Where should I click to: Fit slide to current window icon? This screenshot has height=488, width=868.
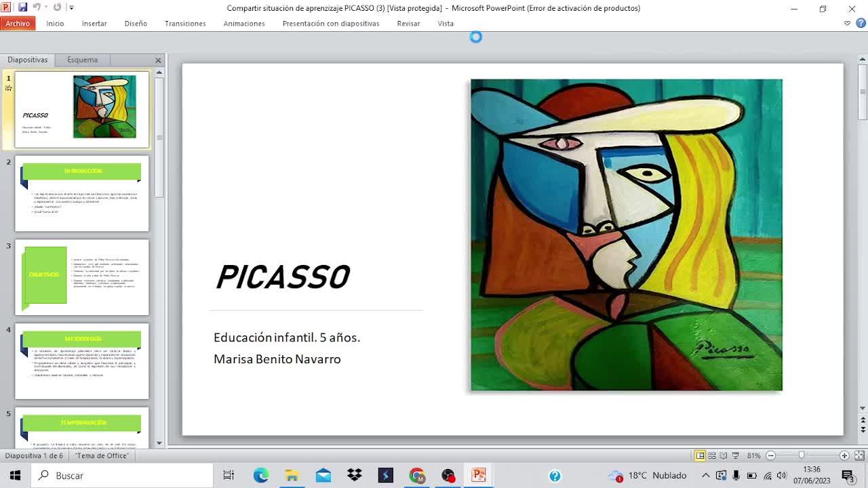click(859, 455)
